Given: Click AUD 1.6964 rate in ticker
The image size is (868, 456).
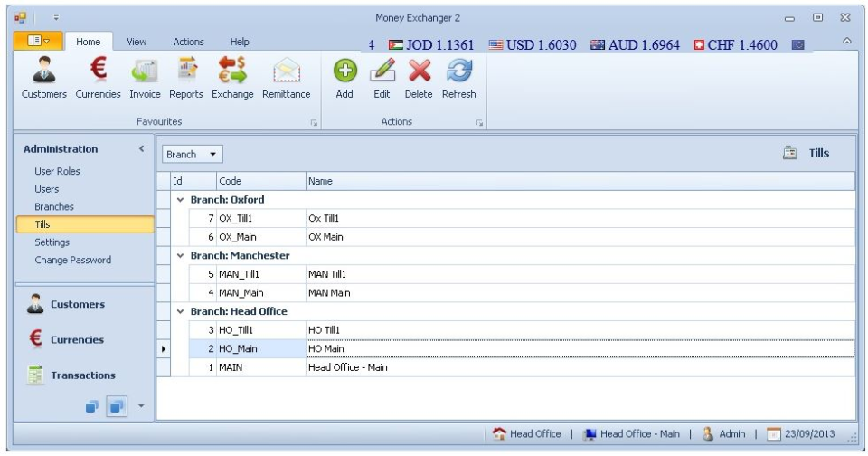Looking at the screenshot, I should click(x=635, y=45).
